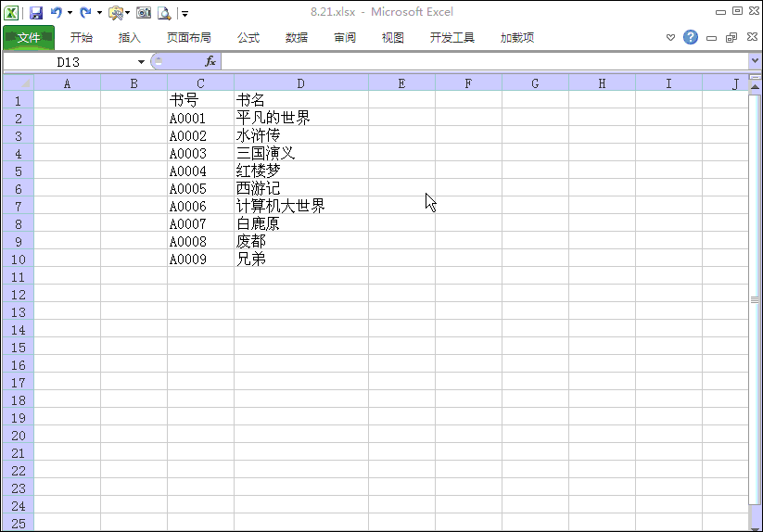The image size is (763, 532).
Task: Click the vertical scrollbar up arrow
Action: point(755,86)
